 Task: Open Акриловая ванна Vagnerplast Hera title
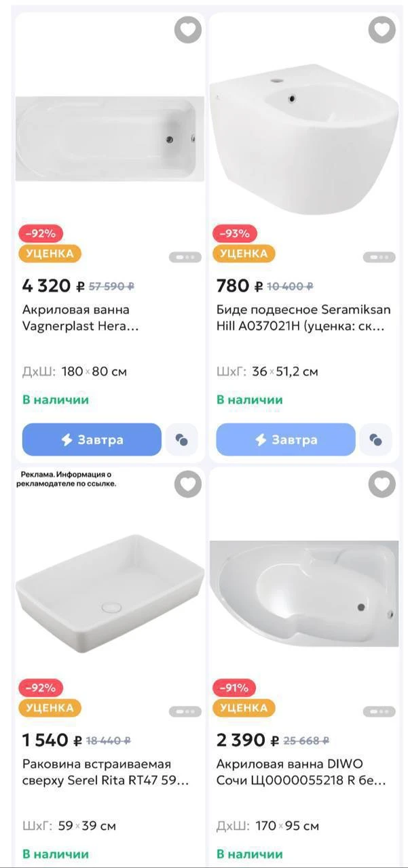point(80,318)
